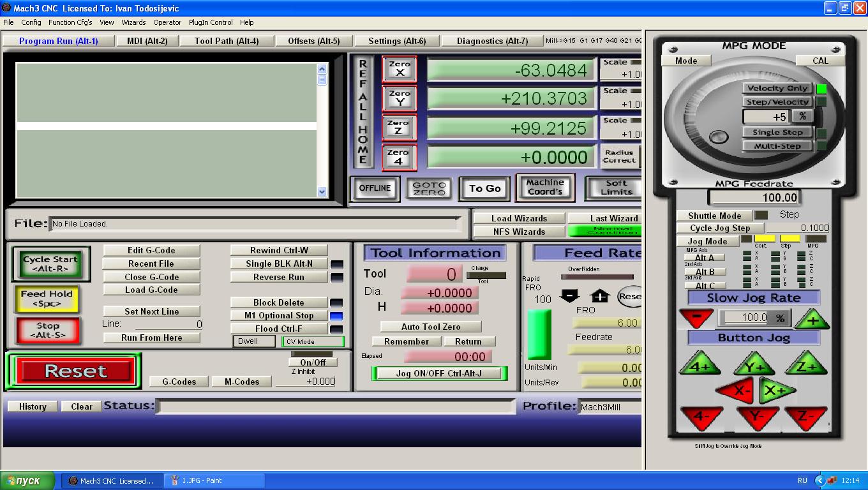The width and height of the screenshot is (868, 490).
Task: Toggle Block Delete
Action: (x=279, y=302)
